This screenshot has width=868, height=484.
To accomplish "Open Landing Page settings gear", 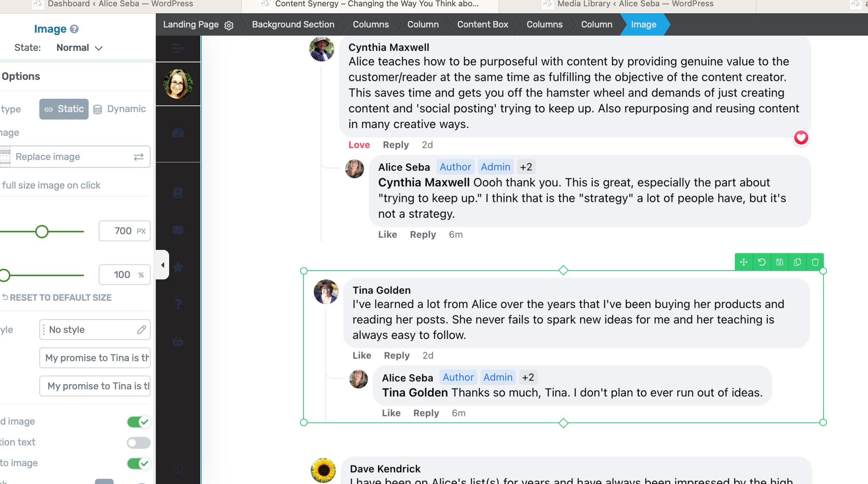I will 229,25.
